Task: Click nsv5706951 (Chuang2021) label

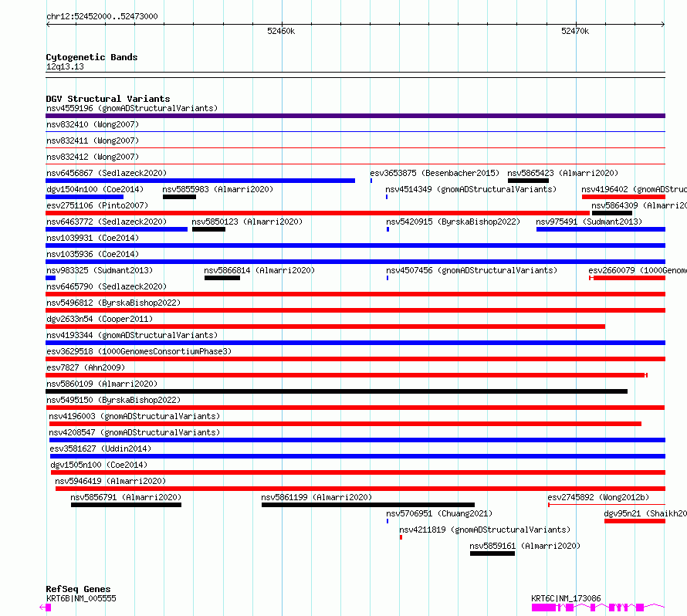Action: pyautogui.click(x=439, y=513)
